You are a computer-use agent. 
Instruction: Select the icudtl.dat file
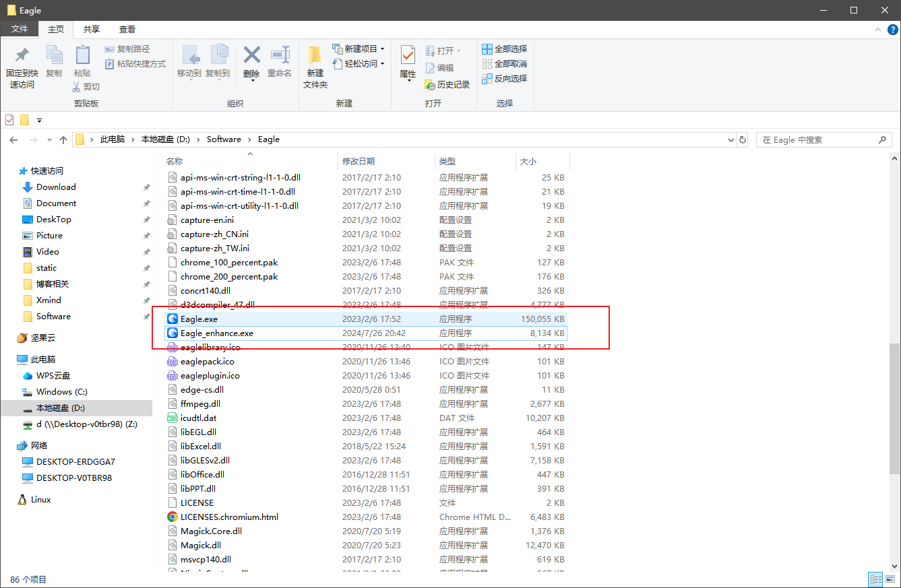[365, 418]
